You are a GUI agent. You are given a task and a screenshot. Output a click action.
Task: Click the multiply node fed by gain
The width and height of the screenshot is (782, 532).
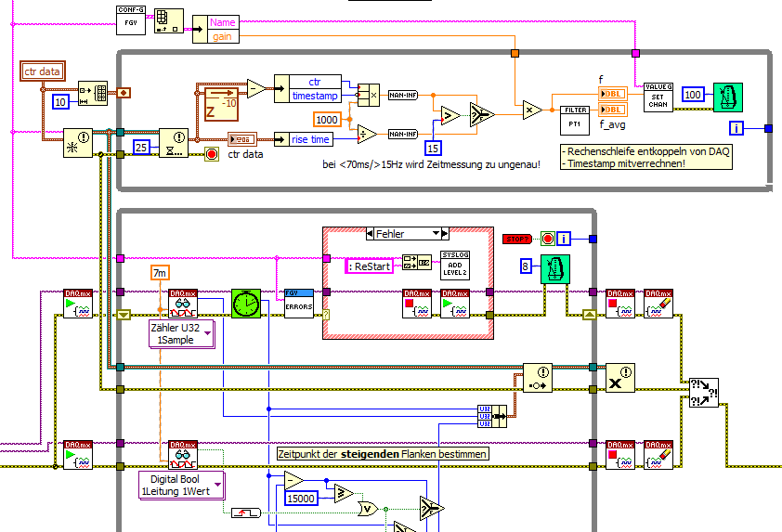(533, 110)
